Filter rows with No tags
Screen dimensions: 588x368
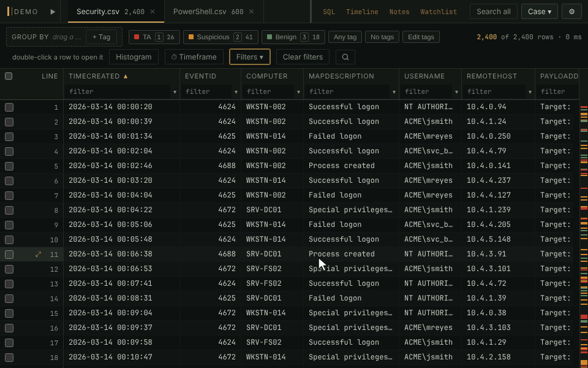click(382, 37)
